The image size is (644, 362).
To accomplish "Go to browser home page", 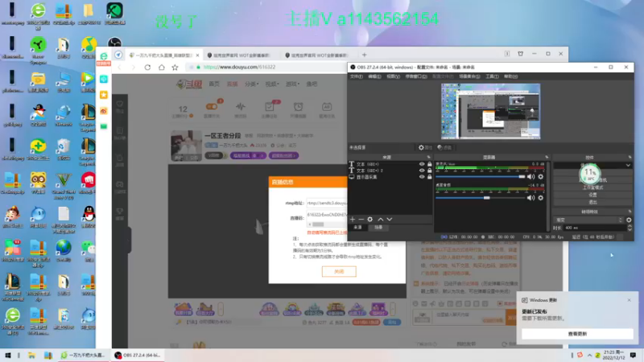I will click(x=162, y=68).
